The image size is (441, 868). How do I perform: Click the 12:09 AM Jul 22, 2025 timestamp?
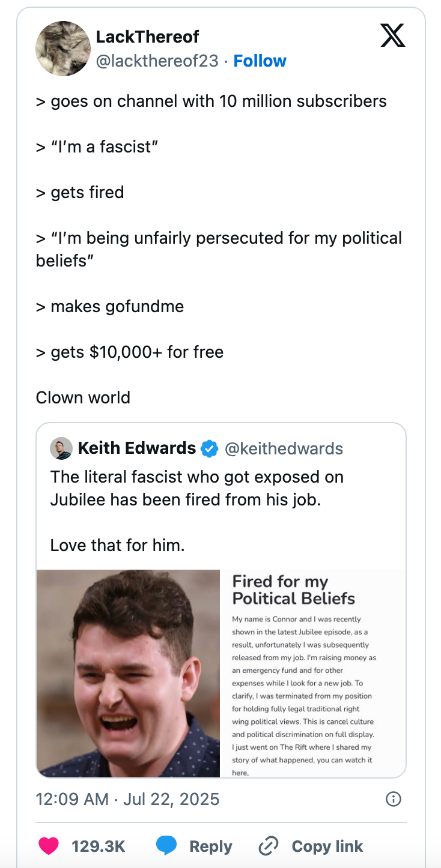pyautogui.click(x=127, y=799)
